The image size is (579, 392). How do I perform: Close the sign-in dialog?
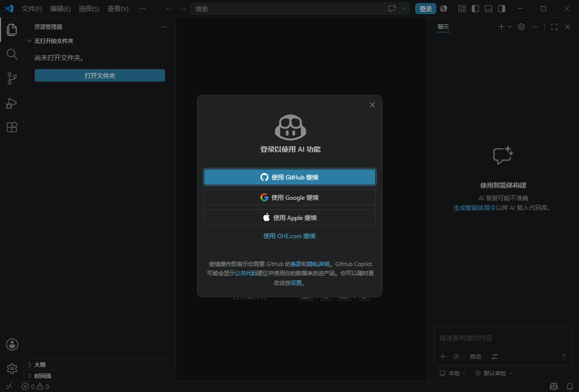pyautogui.click(x=372, y=105)
